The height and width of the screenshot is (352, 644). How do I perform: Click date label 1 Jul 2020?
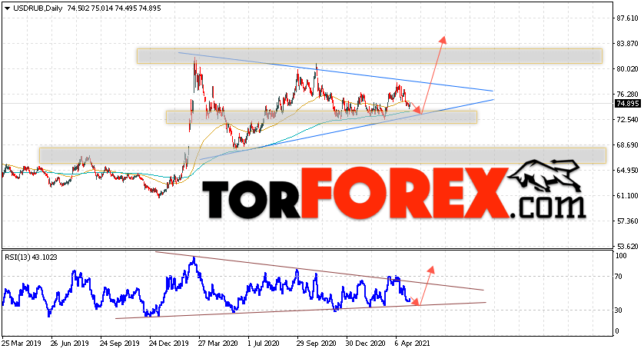coord(264,343)
